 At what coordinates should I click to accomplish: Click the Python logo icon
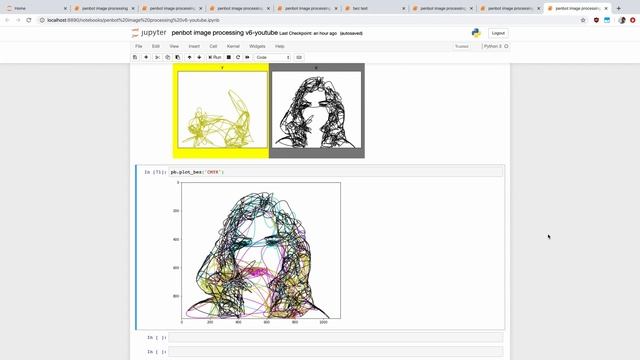[476, 33]
